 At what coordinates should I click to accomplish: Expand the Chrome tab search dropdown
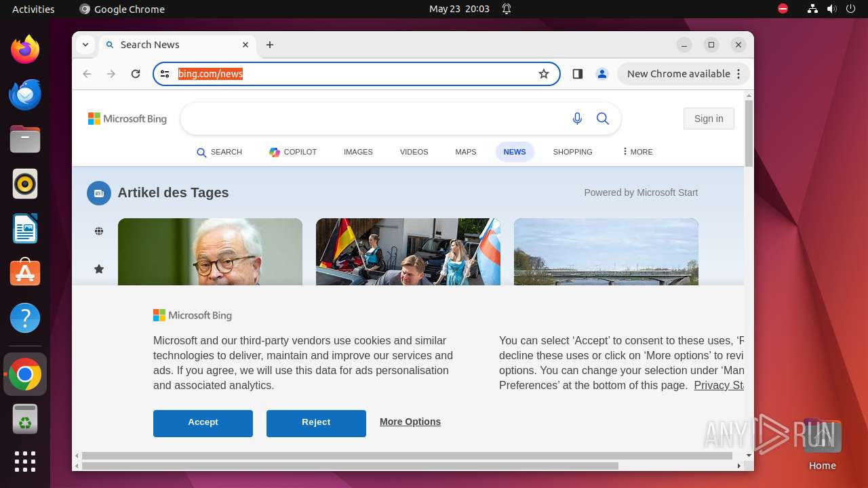pos(85,45)
